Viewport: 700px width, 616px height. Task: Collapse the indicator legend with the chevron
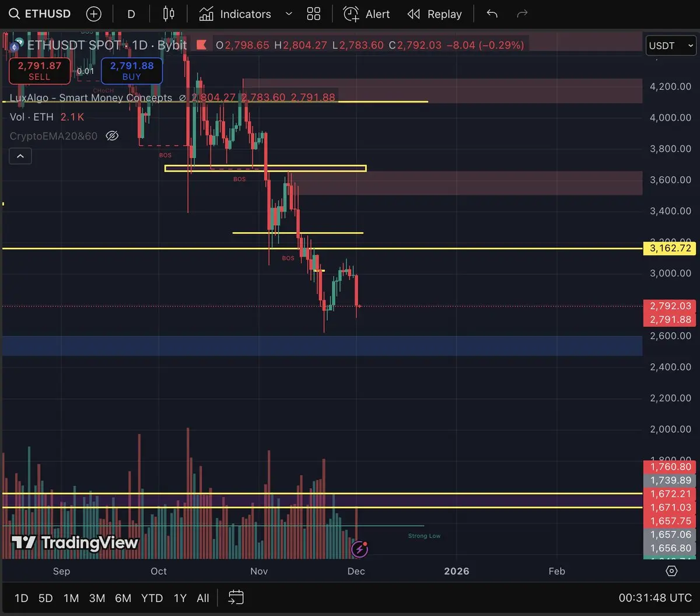coord(20,156)
